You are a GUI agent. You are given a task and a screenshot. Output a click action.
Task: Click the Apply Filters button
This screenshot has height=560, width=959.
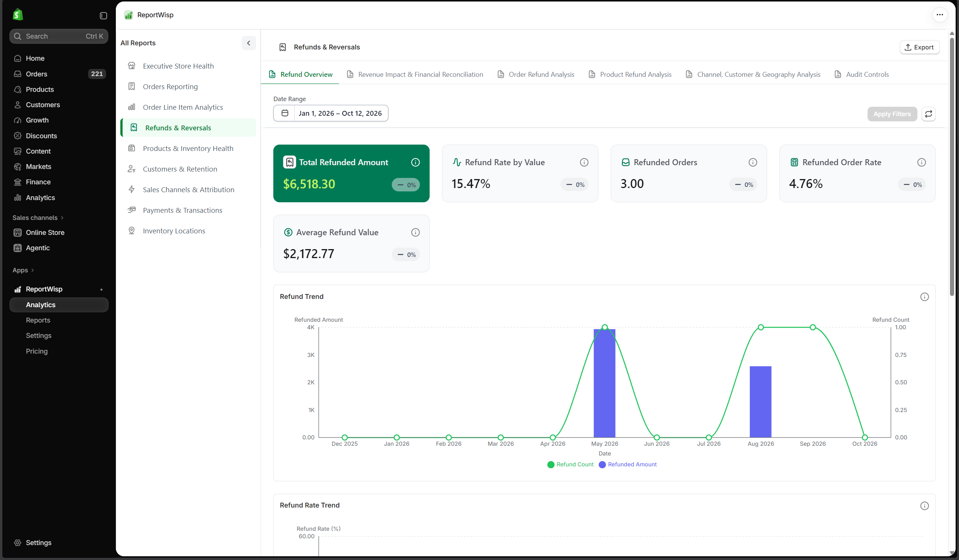pyautogui.click(x=892, y=114)
